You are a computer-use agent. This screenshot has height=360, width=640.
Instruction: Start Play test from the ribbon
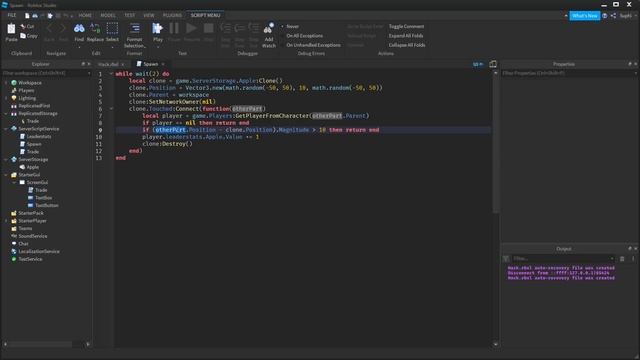coord(158,29)
